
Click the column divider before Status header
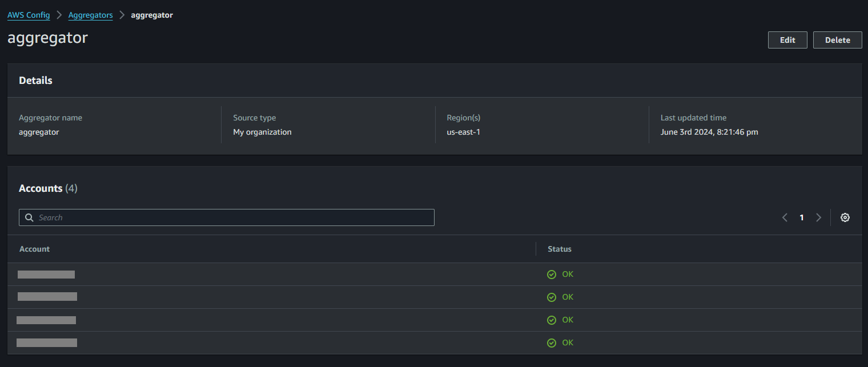536,249
